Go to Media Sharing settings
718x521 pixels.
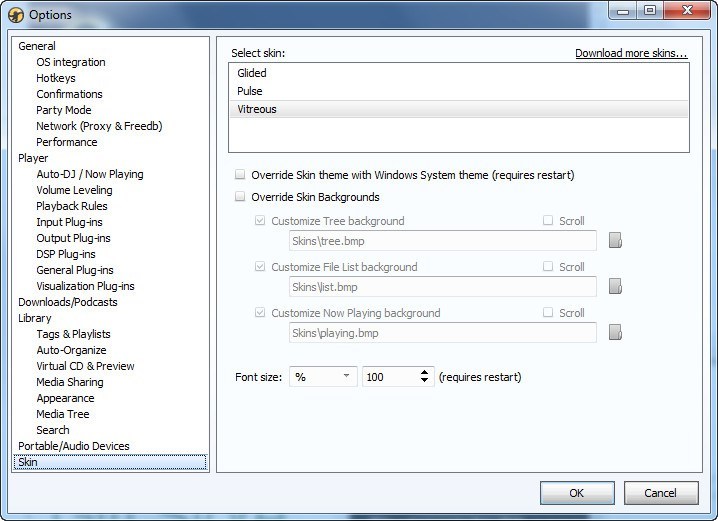[x=70, y=383]
